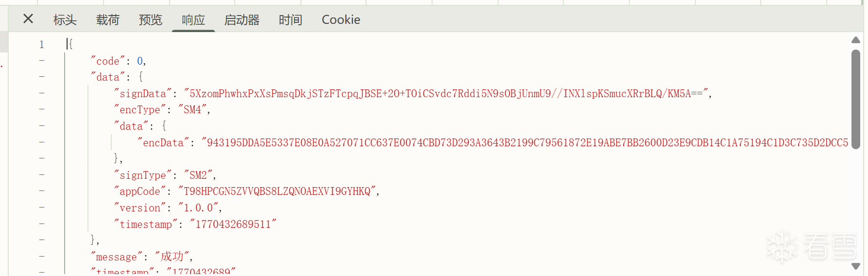
Task: Open the 载荷 tab
Action: (108, 20)
